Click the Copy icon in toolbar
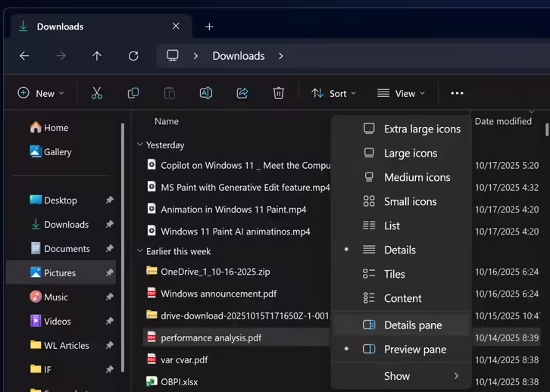This screenshot has height=392, width=550. click(133, 93)
